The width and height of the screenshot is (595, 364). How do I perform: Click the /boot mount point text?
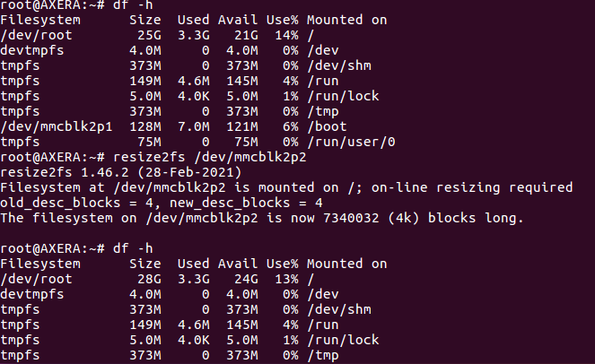(327, 126)
